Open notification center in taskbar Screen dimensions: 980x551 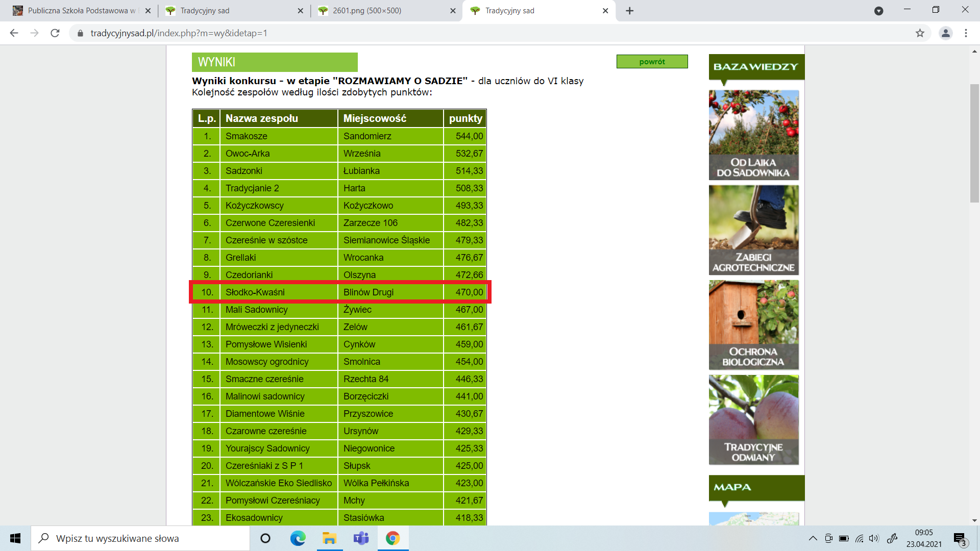click(x=960, y=539)
